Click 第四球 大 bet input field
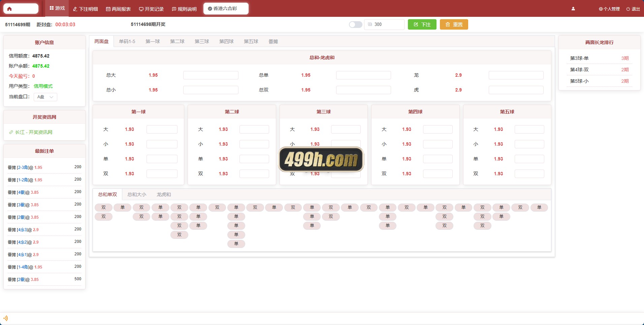644x325 pixels. 438,129
